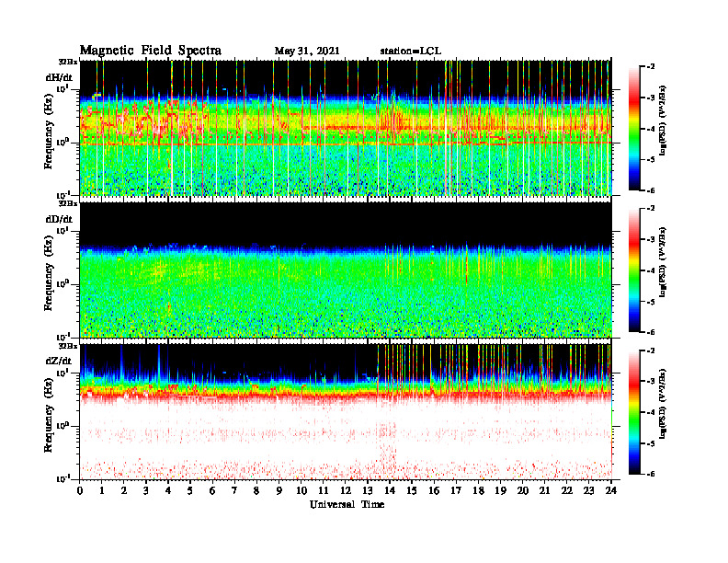This screenshot has width=728, height=563.
Task: Click inside the dZ/dt spectrogram plot
Action: click(x=346, y=411)
